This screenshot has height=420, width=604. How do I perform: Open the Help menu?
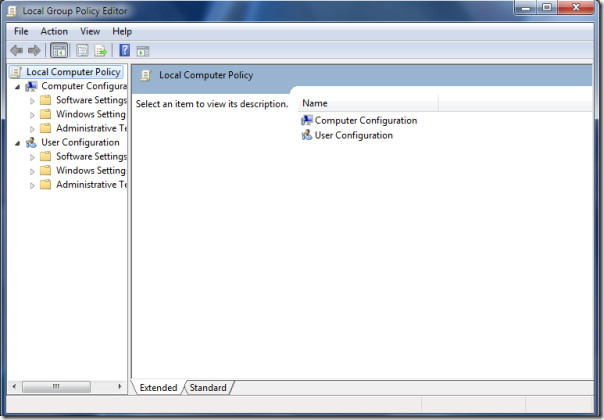(x=122, y=31)
